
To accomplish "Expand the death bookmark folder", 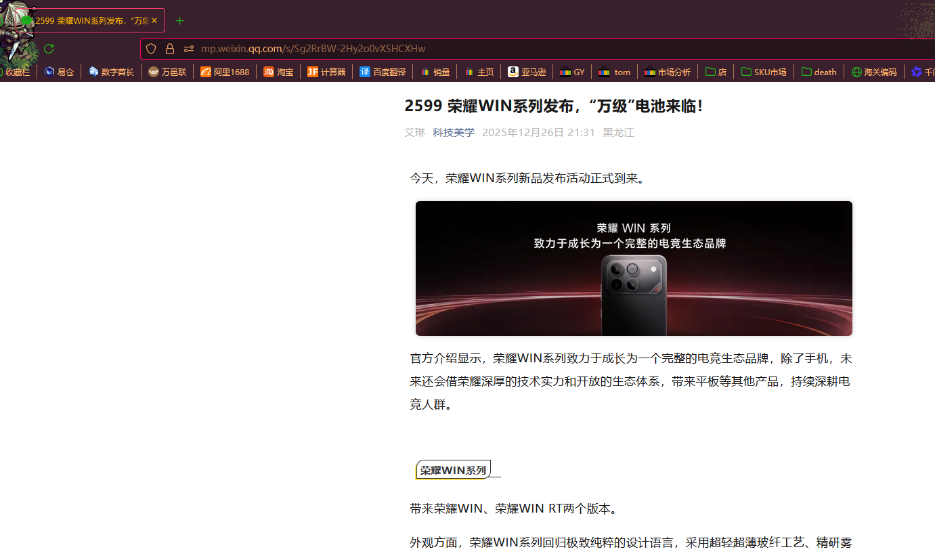I will pyautogui.click(x=819, y=72).
